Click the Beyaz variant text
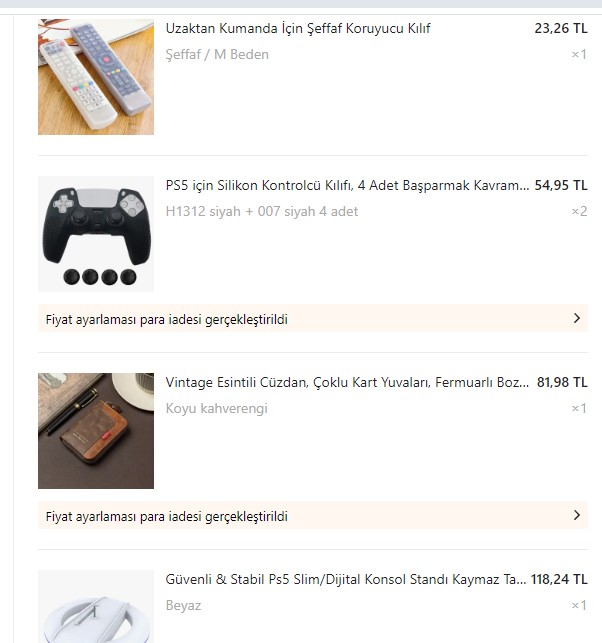This screenshot has height=643, width=602. coord(183,606)
